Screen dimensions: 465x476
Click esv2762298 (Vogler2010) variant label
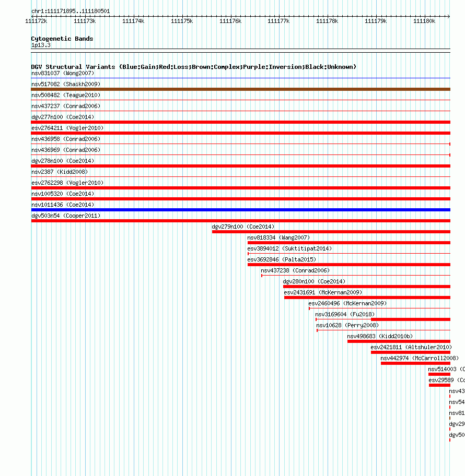point(67,183)
